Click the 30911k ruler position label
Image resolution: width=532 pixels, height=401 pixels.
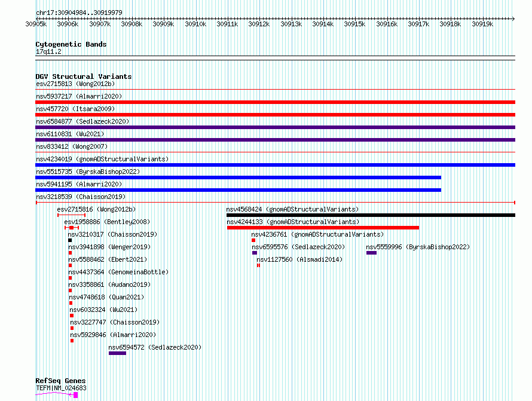(x=227, y=24)
